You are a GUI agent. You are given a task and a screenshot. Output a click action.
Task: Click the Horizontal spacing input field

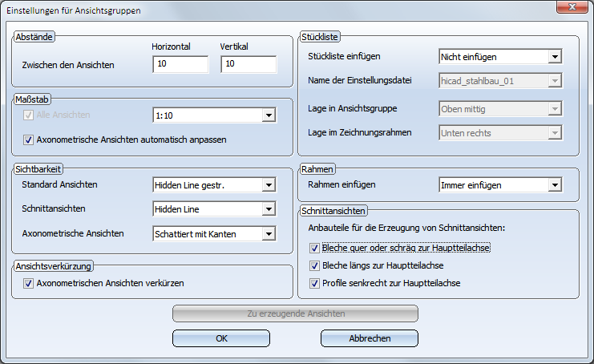[x=180, y=64]
